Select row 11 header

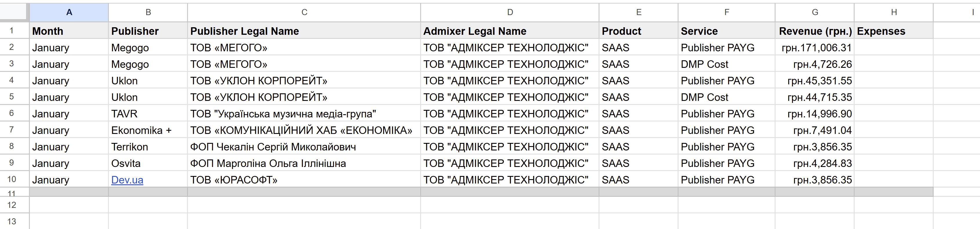[x=11, y=192]
